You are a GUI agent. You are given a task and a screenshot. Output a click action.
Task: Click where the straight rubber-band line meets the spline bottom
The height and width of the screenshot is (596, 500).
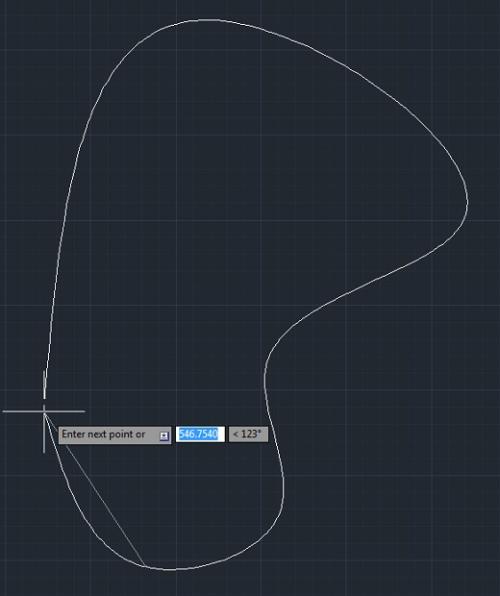pyautogui.click(x=144, y=566)
